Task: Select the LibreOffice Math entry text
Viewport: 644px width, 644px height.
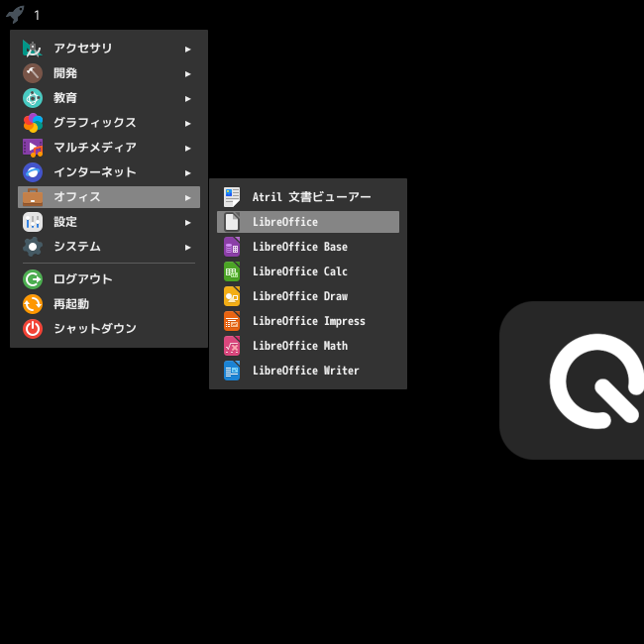Action: (x=300, y=346)
